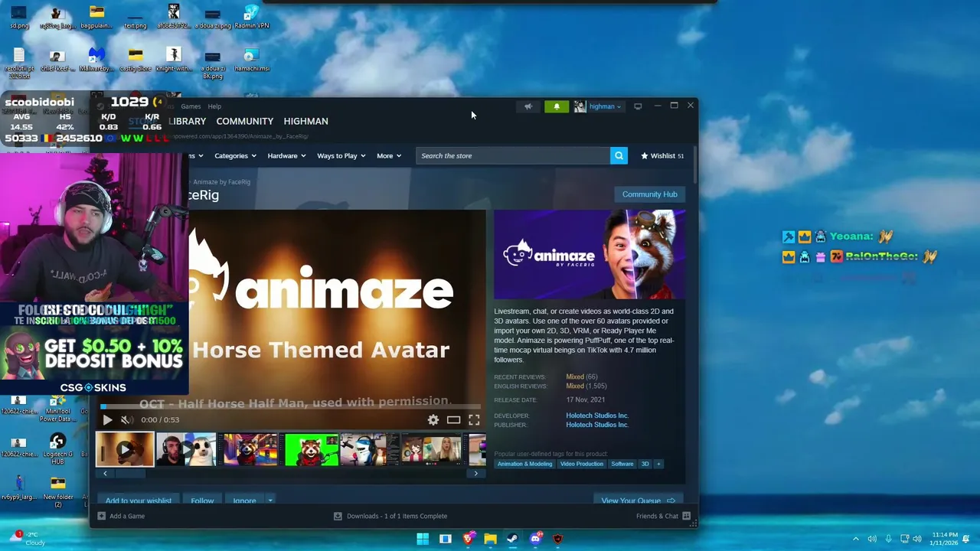Select the 3D tag
The width and height of the screenshot is (980, 551).
pos(645,464)
